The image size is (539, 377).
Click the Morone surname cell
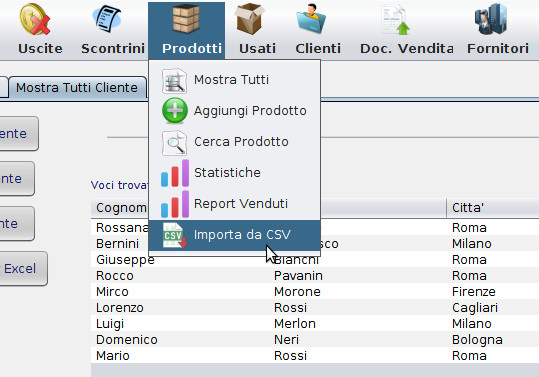pos(297,292)
